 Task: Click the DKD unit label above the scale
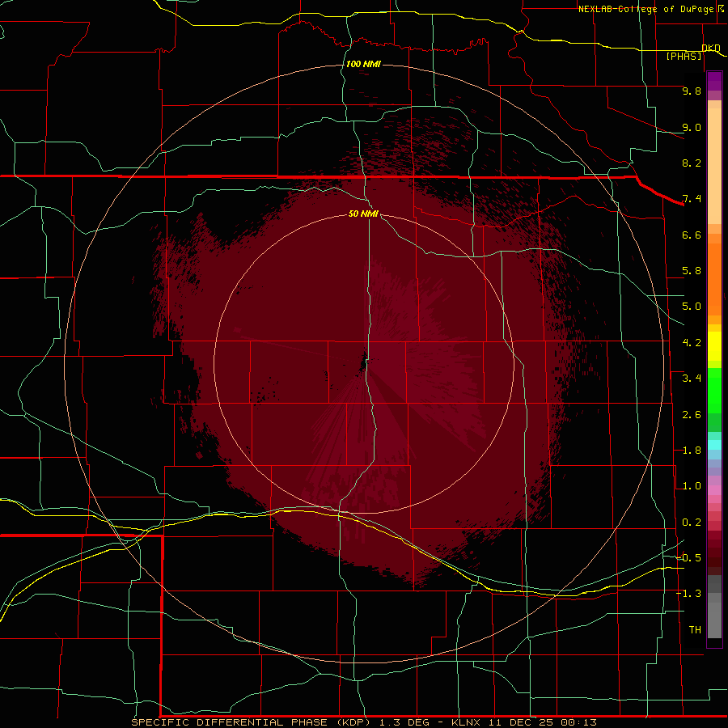point(711,49)
